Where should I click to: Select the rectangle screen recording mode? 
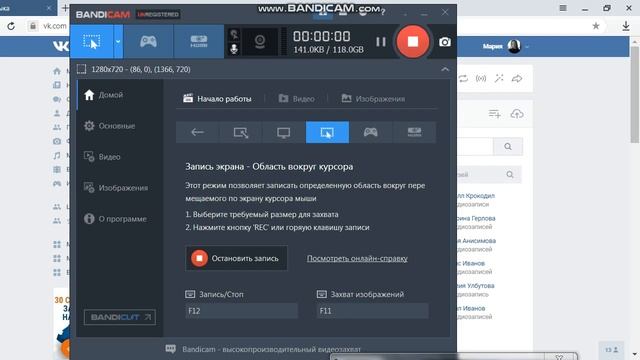[92, 42]
